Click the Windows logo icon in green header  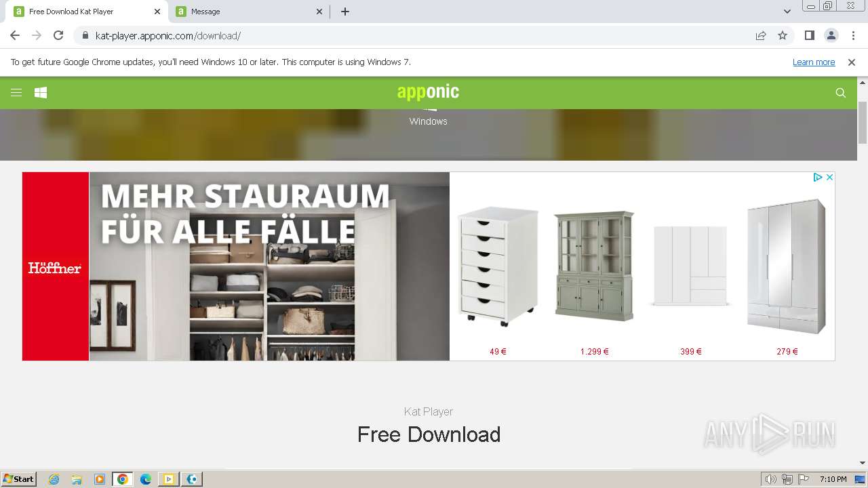[x=41, y=93]
